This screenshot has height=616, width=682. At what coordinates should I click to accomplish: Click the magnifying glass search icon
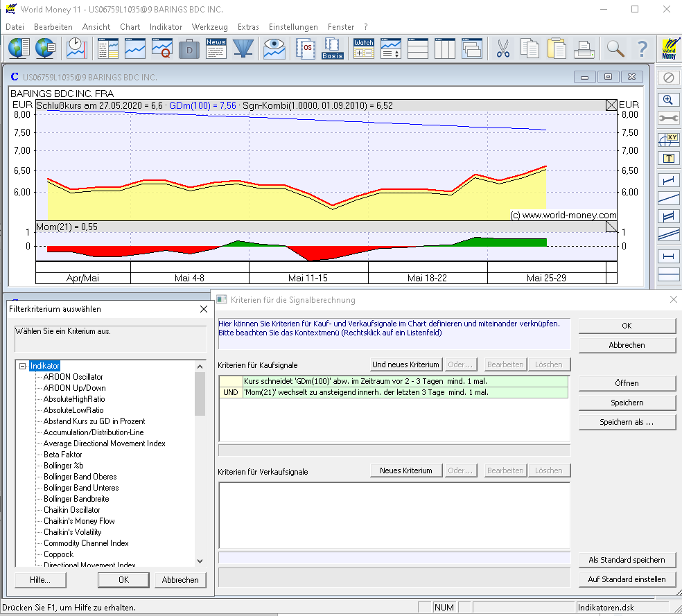[615, 48]
